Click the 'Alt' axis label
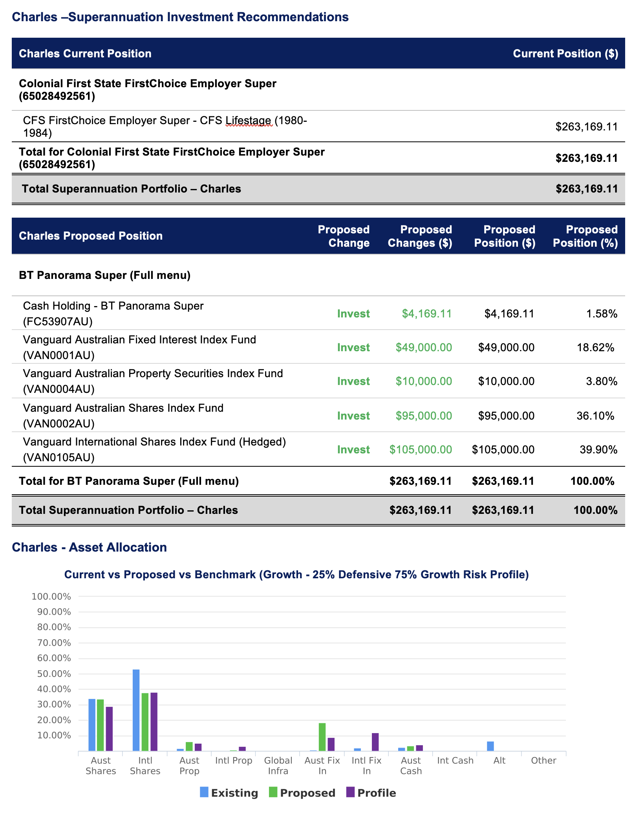This screenshot has height=825, width=644. coord(499,761)
